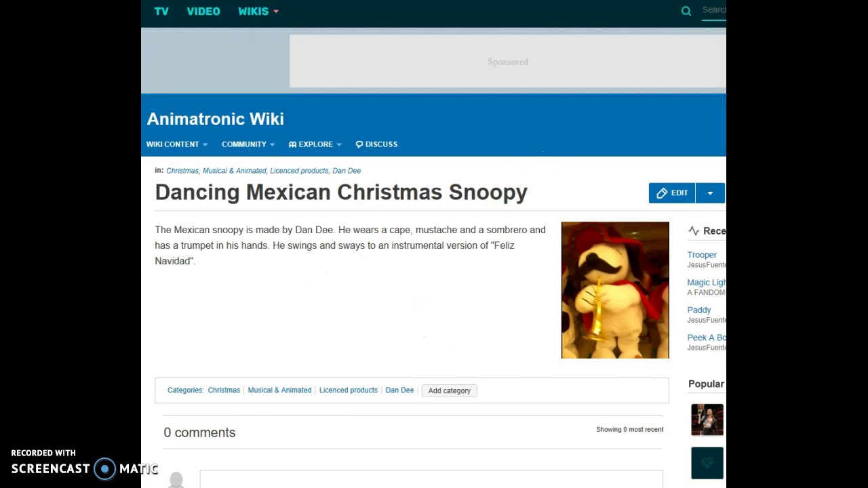Open Musical & Animated breadcrumb link

click(x=235, y=171)
